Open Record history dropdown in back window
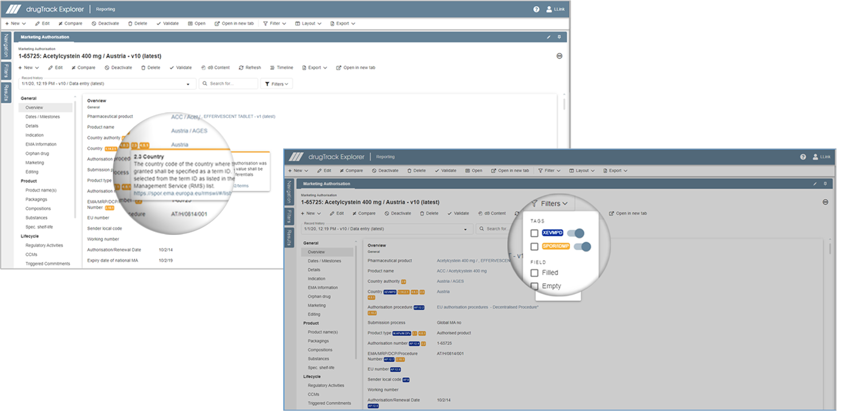This screenshot has height=411, width=868. tap(107, 83)
